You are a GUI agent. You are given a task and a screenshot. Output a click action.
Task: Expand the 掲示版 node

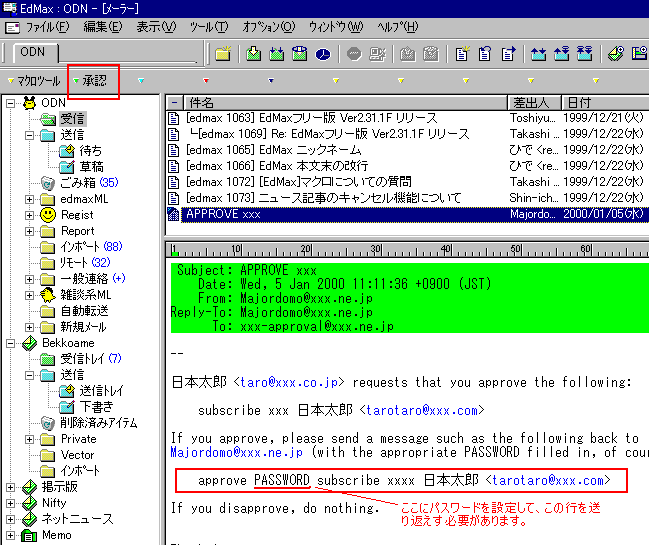(x=11, y=487)
